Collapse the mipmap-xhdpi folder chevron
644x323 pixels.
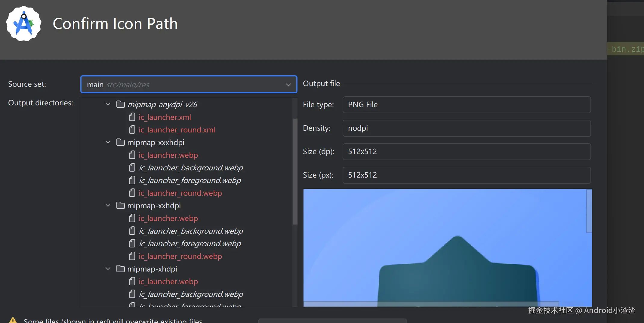pos(108,269)
